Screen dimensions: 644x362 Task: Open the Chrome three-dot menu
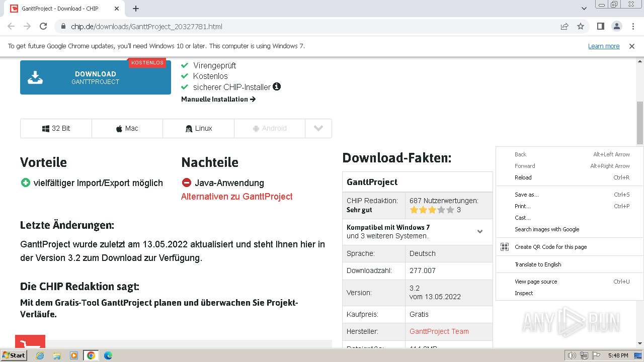[633, 26]
